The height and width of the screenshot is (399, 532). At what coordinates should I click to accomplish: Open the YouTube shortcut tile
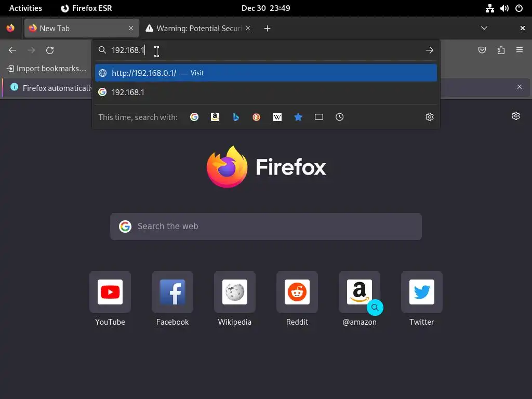click(x=110, y=292)
